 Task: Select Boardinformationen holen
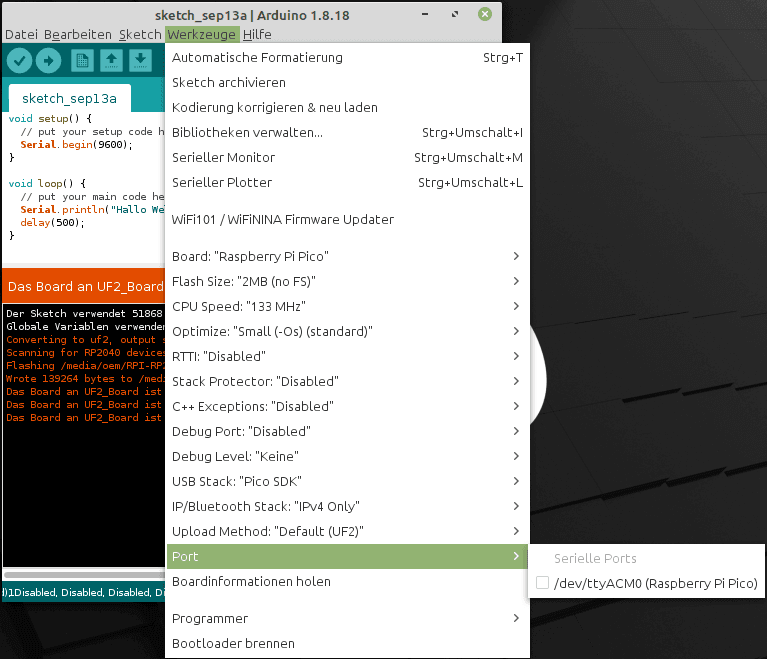251,581
